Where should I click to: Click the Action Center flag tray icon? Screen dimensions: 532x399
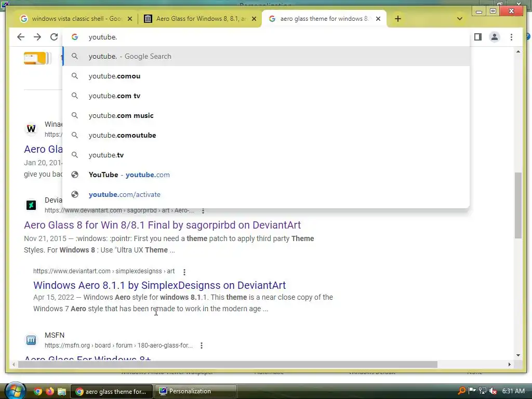click(472, 391)
